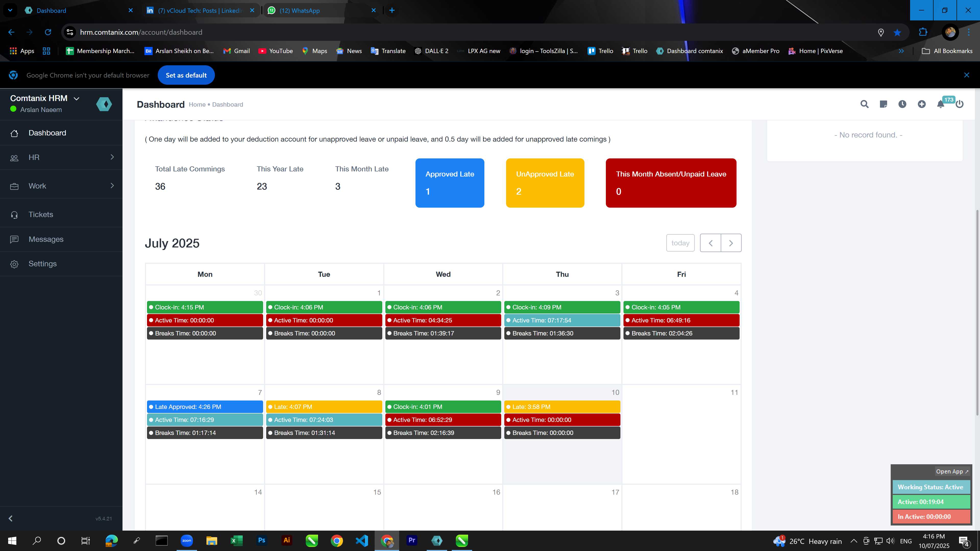
Task: Select Clock-in 4:15 PM event
Action: 205,307
